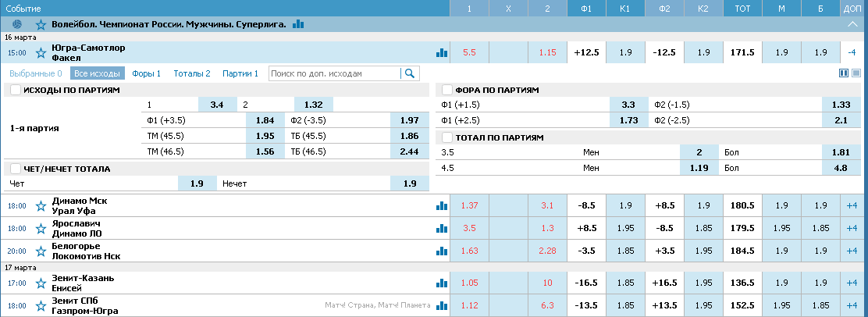Select total sets 3.5 Мен odds 2
Screen dimensions: 868x317
[x=699, y=151]
